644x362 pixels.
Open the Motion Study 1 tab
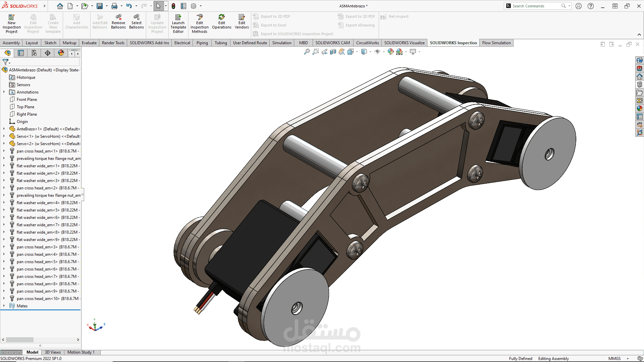pos(81,352)
